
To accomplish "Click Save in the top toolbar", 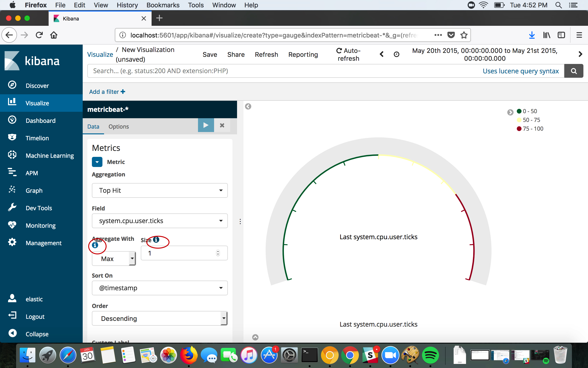I will pos(210,55).
